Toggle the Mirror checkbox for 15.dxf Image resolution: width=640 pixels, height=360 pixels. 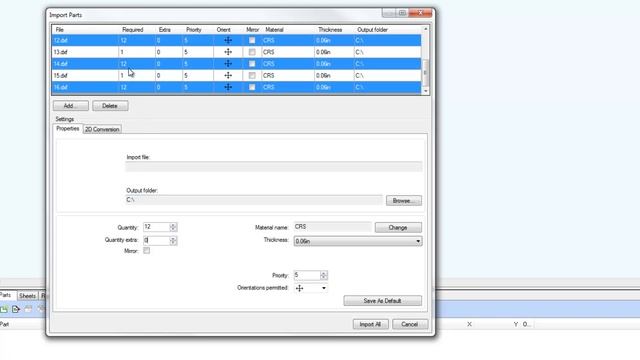[x=252, y=76]
